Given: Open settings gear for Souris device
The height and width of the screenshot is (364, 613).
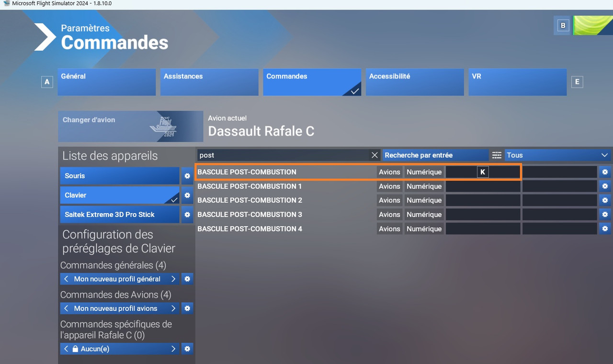Looking at the screenshot, I should 187,176.
